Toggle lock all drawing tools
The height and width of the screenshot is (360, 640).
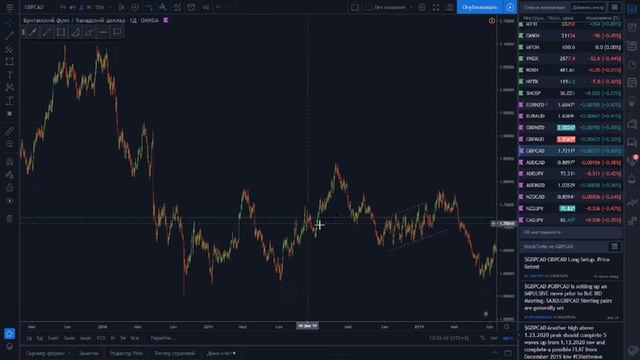click(9, 188)
